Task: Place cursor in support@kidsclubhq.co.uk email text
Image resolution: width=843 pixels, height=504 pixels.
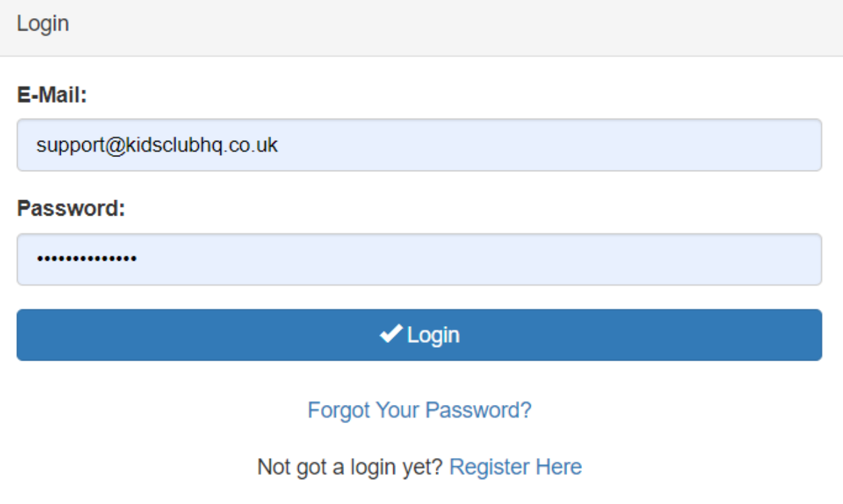Action: tap(157, 145)
